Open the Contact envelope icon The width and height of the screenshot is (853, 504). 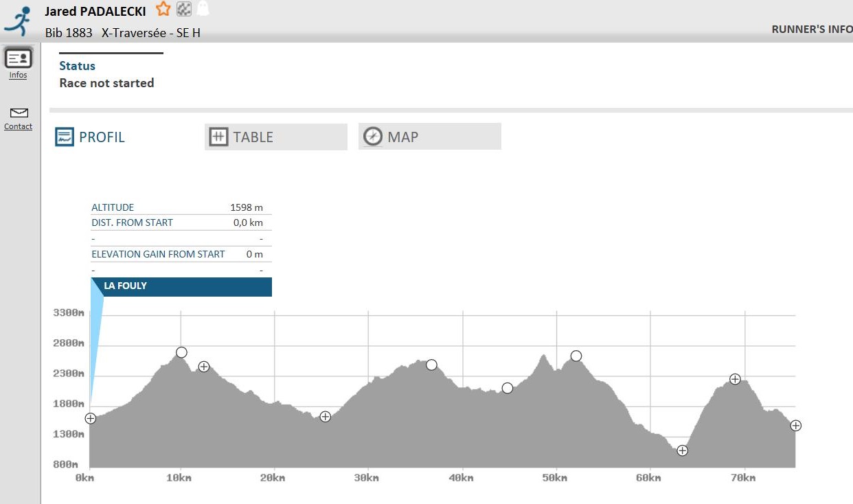pos(19,113)
